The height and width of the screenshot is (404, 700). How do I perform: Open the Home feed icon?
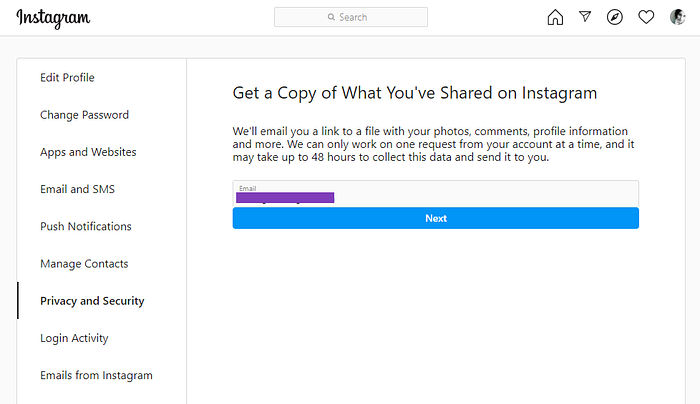point(555,17)
